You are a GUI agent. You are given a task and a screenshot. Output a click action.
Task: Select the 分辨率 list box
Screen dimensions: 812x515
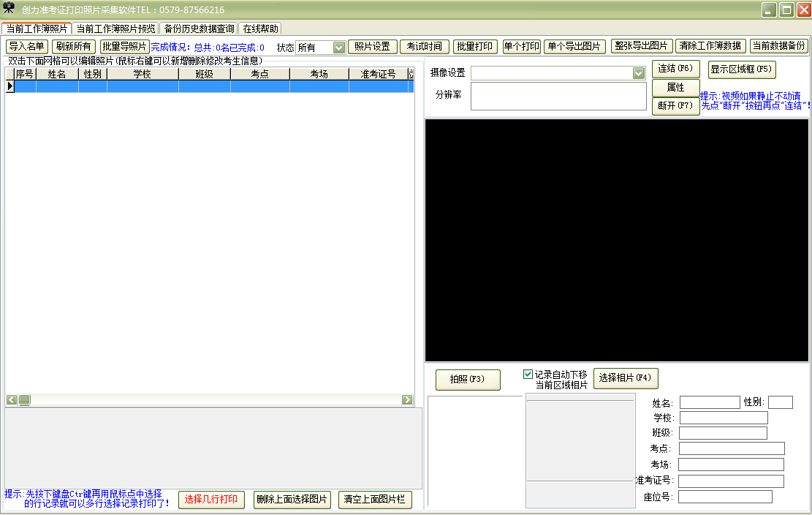tap(558, 97)
